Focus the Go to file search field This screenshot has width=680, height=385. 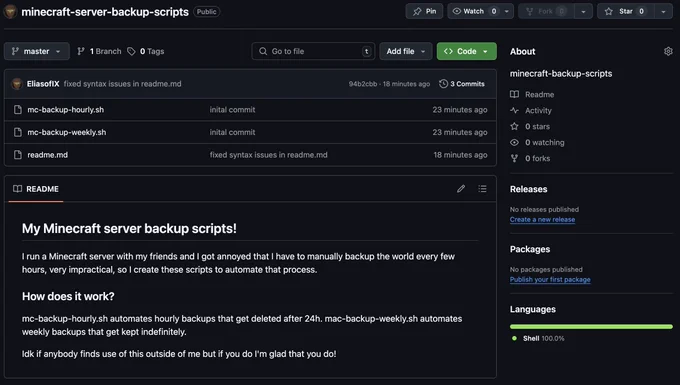tap(313, 51)
